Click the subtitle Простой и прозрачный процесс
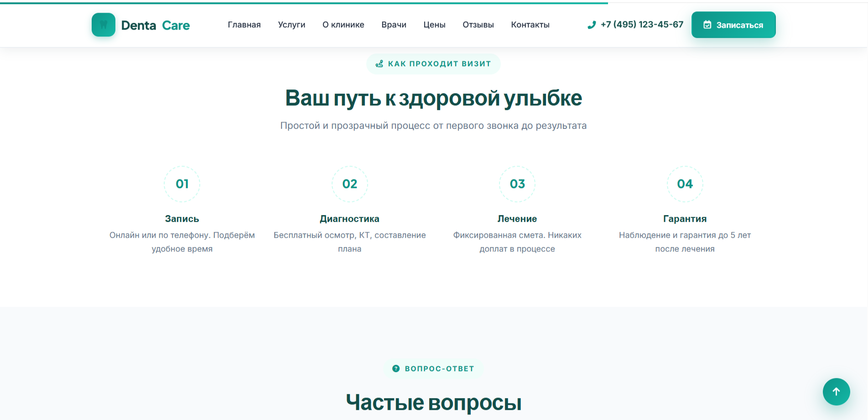The height and width of the screenshot is (420, 868). coord(433,126)
